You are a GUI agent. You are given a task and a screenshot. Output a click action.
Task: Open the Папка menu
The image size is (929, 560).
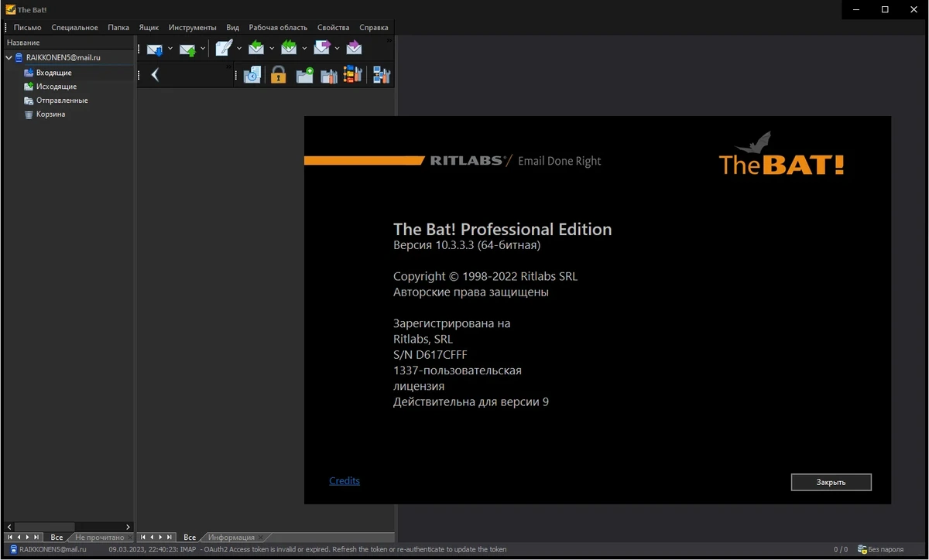[118, 27]
